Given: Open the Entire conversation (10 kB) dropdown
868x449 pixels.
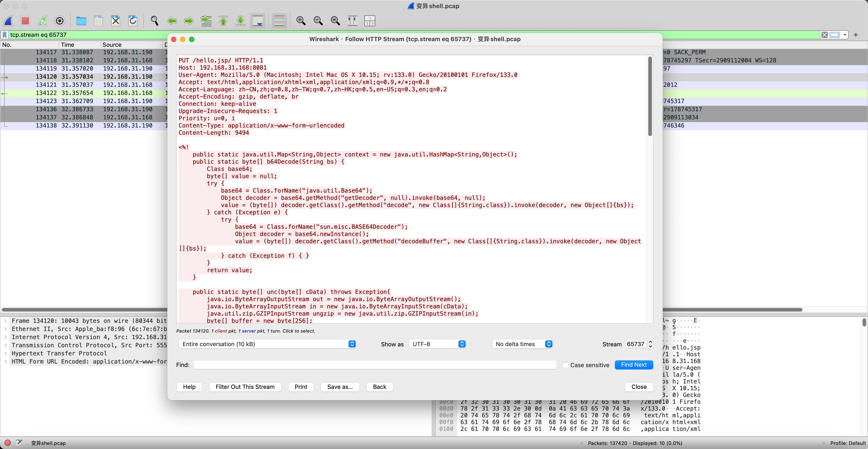Looking at the screenshot, I should coord(268,344).
